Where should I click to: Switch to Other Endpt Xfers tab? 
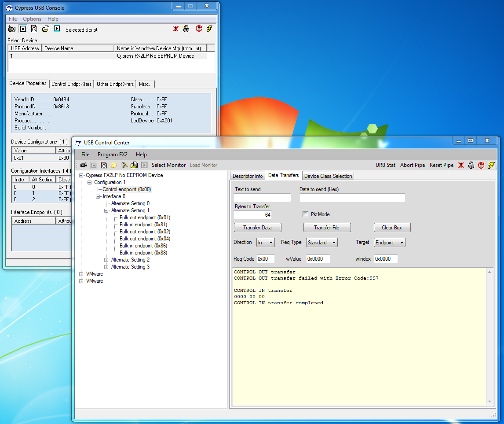click(115, 84)
